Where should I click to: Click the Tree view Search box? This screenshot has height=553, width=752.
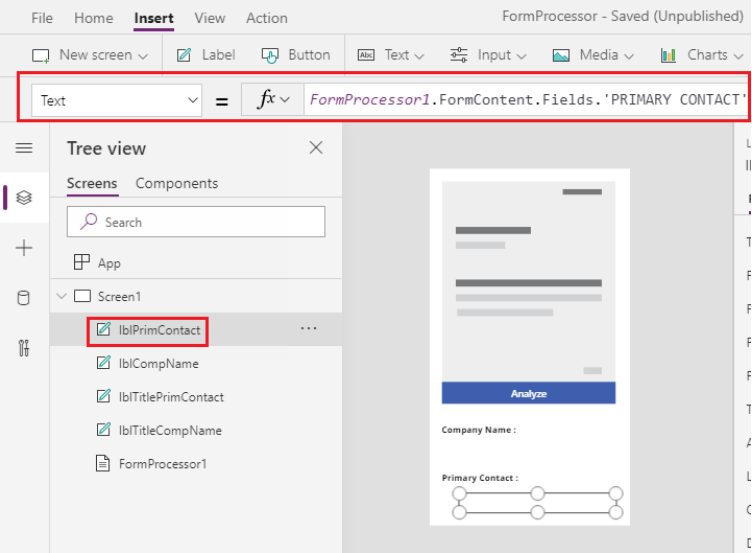(196, 222)
